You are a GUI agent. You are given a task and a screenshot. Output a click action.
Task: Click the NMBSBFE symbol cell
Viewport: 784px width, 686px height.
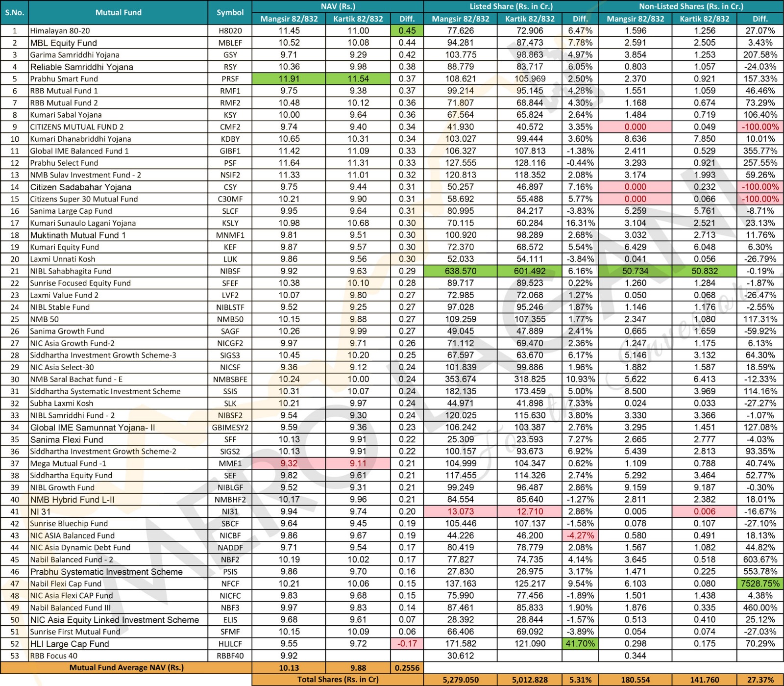230,380
